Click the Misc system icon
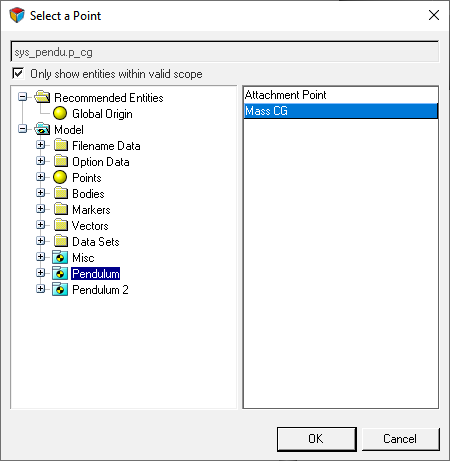450x461 pixels. tap(60, 257)
